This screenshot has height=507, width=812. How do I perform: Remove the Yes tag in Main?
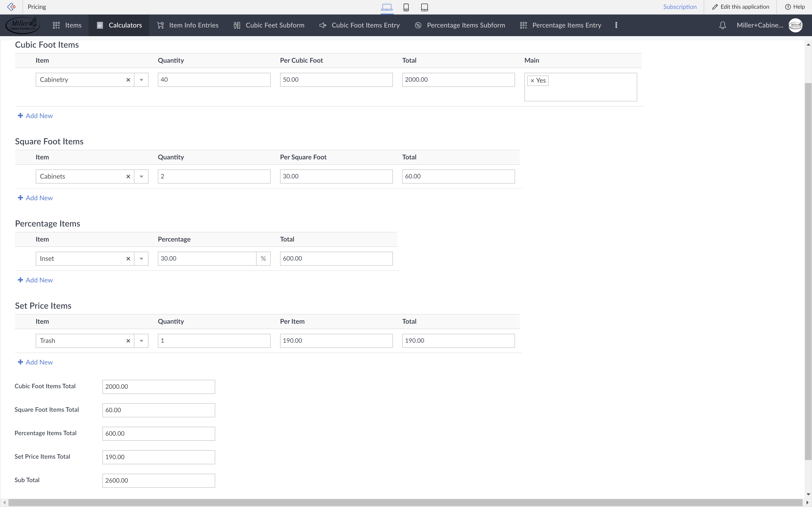[x=532, y=81]
